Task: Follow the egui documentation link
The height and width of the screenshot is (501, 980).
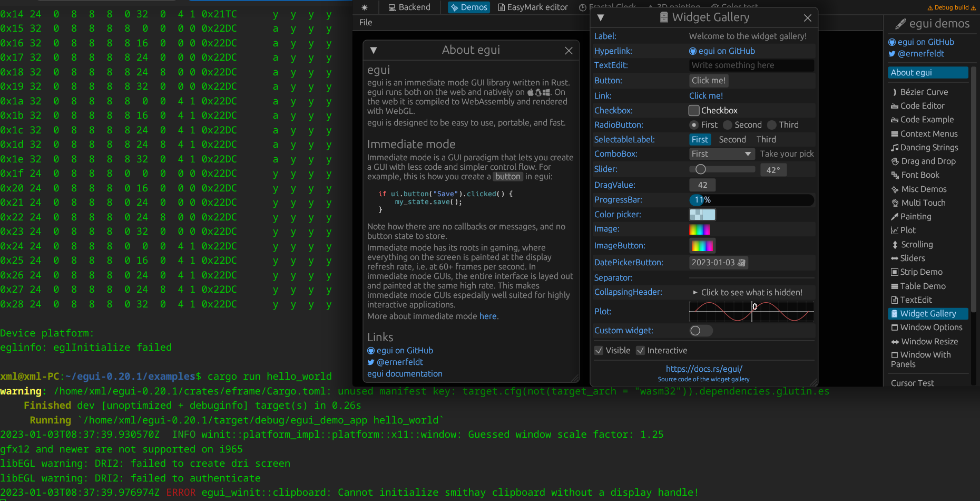Action: click(405, 373)
